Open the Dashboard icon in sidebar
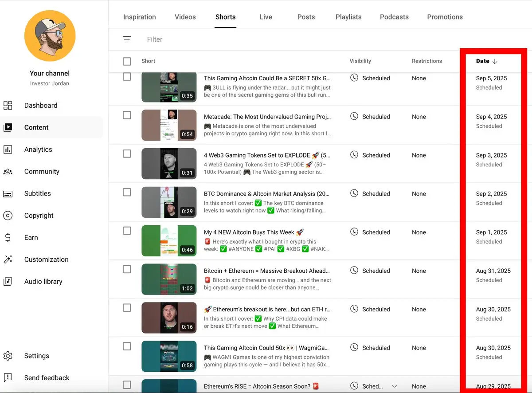Screen dimensions: 532x393 click(x=8, y=106)
